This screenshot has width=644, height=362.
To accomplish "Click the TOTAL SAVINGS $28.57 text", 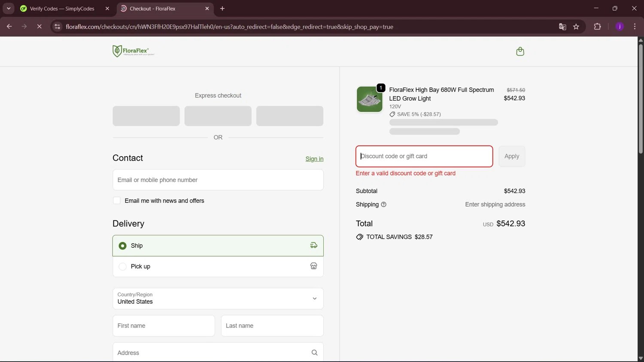I will (x=399, y=237).
